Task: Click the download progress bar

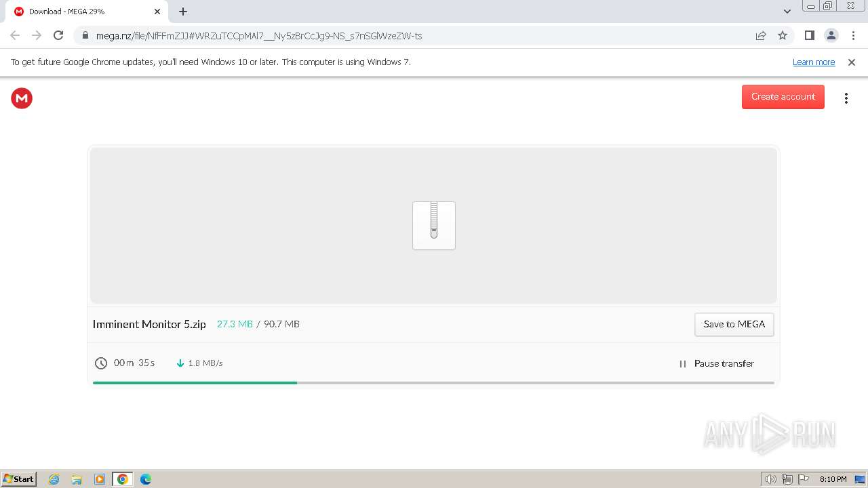Action: (x=433, y=383)
